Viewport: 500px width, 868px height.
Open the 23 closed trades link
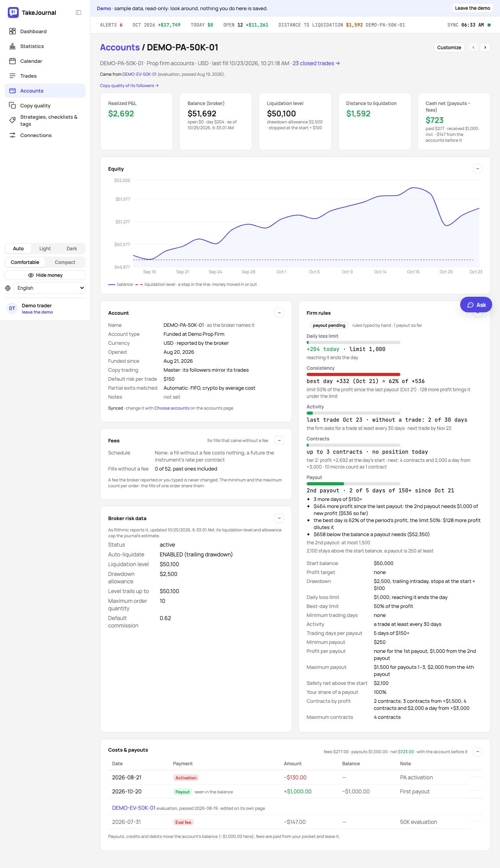tap(316, 63)
